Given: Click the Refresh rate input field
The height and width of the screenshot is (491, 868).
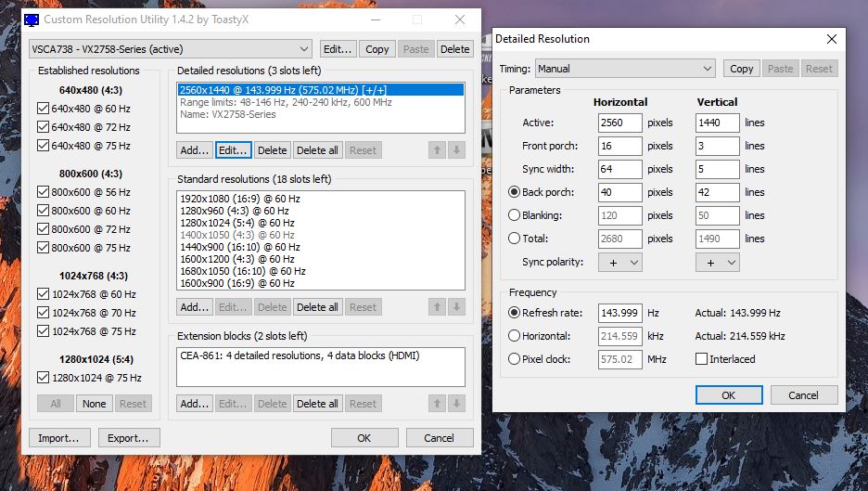Looking at the screenshot, I should 620,313.
